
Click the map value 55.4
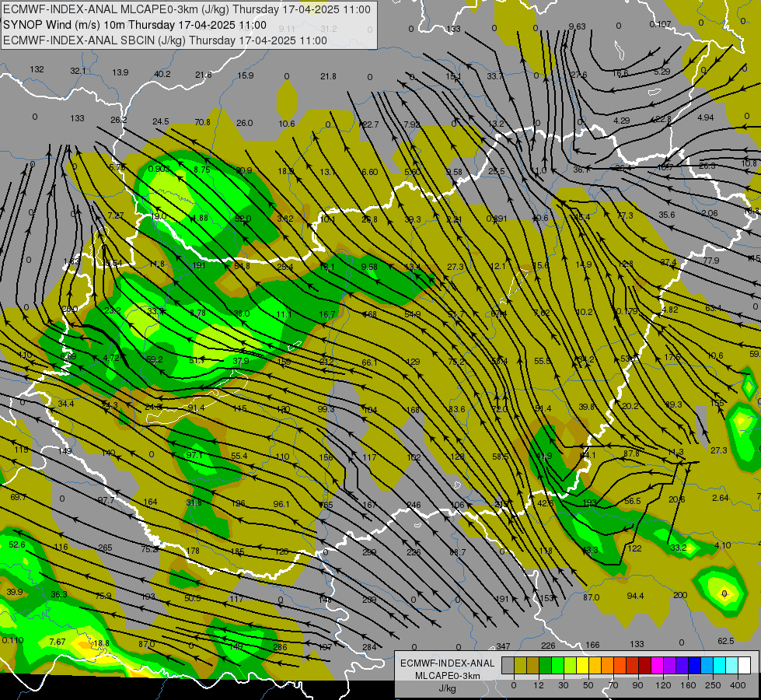click(239, 456)
